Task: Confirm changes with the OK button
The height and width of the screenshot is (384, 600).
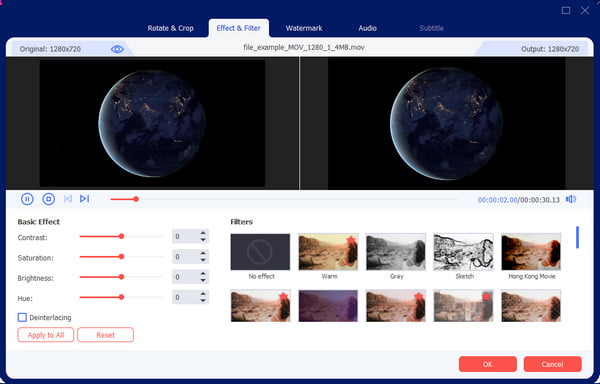Action: tap(488, 364)
